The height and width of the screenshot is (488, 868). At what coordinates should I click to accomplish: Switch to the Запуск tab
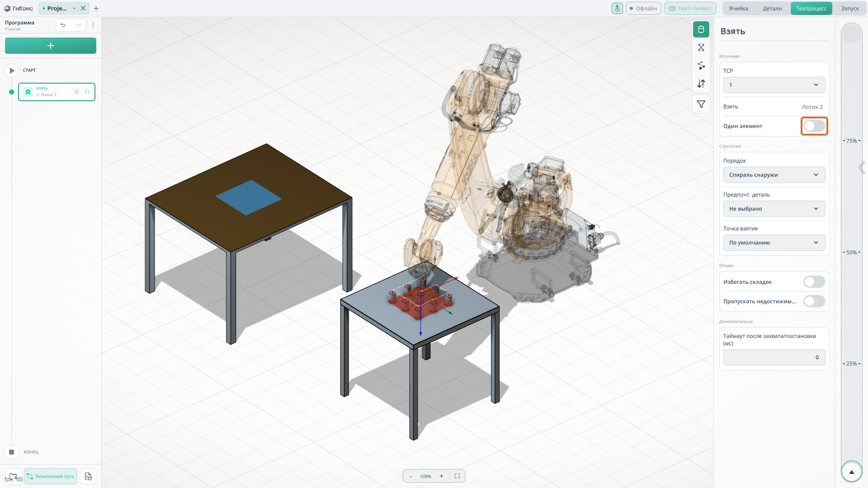point(849,8)
